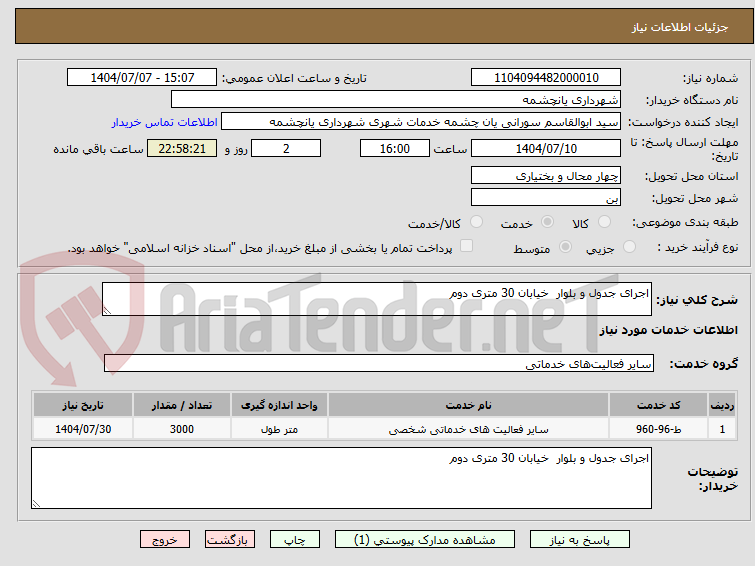Image resolution: width=755 pixels, height=566 pixels.
Task: Click the پاسخ به نیاز button
Action: 580,540
